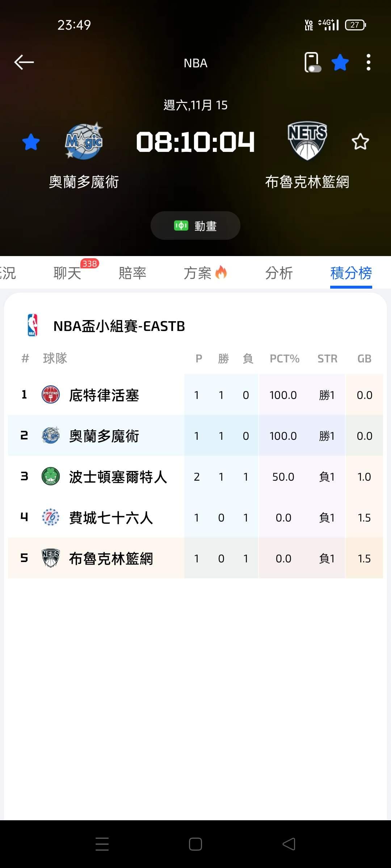Screen dimensions: 391x868
Task: Unfavorite Orlando Magic with blue star
Action: 31,142
